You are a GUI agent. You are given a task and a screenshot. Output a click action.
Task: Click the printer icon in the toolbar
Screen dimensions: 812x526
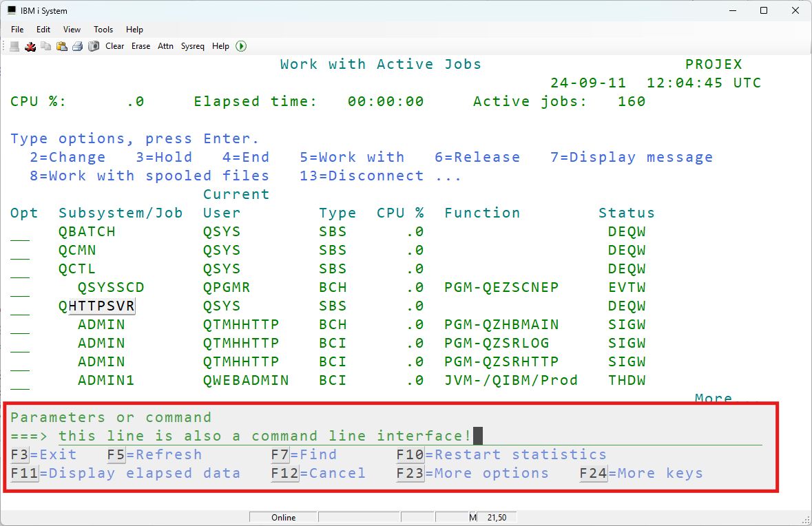tap(78, 46)
